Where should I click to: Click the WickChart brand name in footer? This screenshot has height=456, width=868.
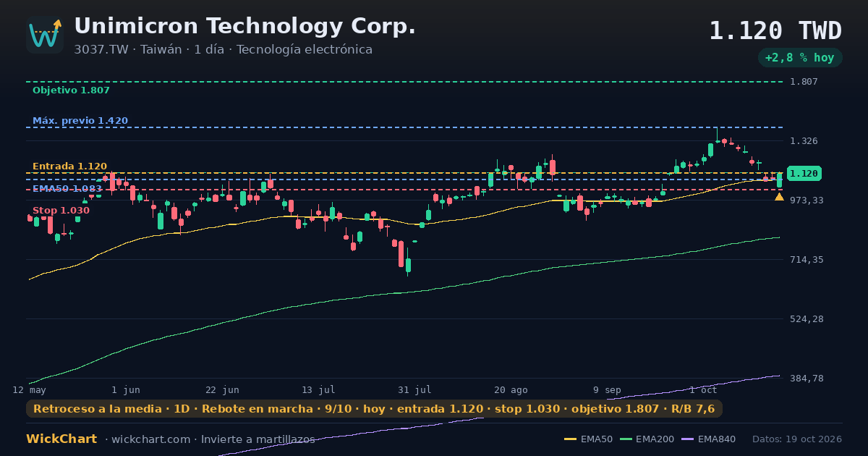pos(61,439)
